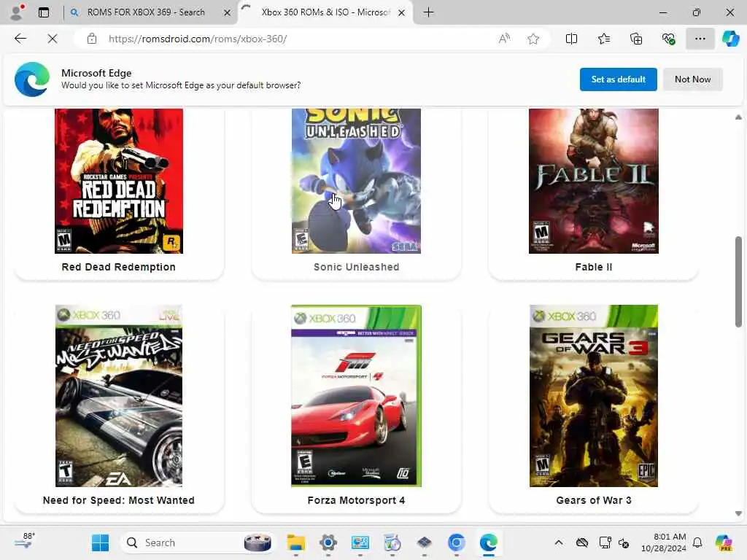Open clock and calendar 8:01 AM

coord(664,542)
